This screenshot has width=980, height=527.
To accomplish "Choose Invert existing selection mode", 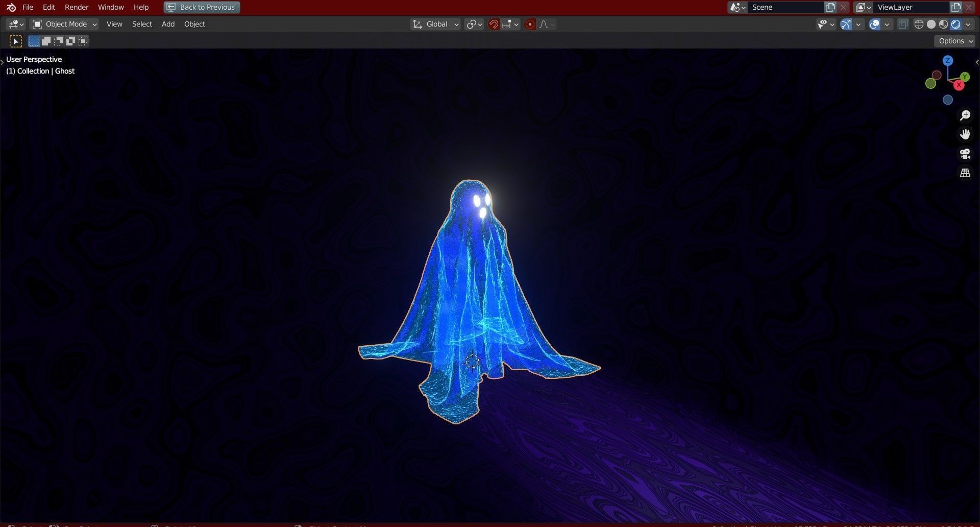I will [70, 41].
